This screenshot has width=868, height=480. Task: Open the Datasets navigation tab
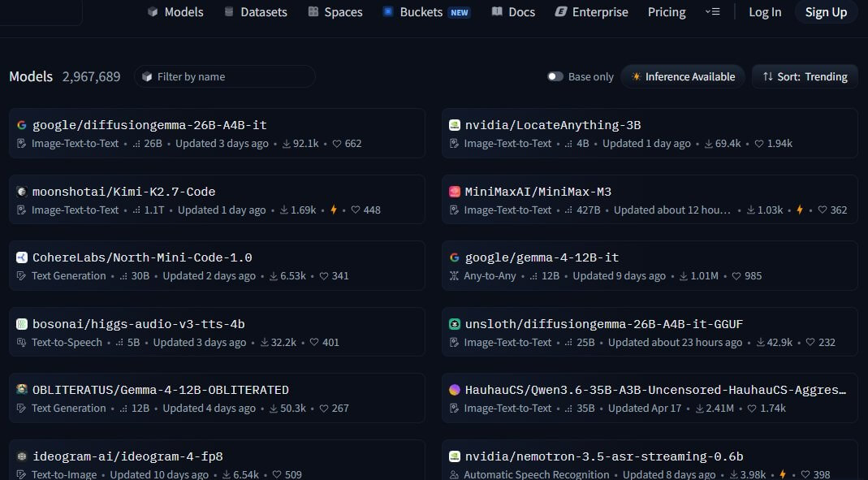point(255,11)
